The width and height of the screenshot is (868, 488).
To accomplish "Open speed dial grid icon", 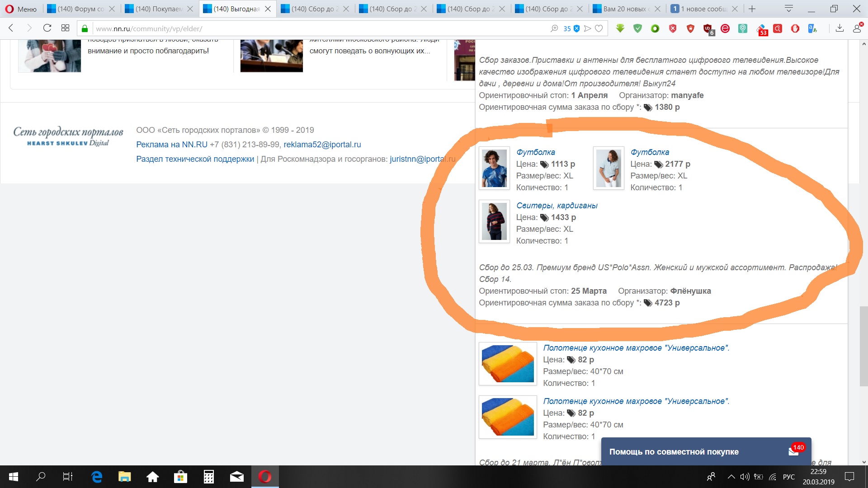I will tap(65, 28).
